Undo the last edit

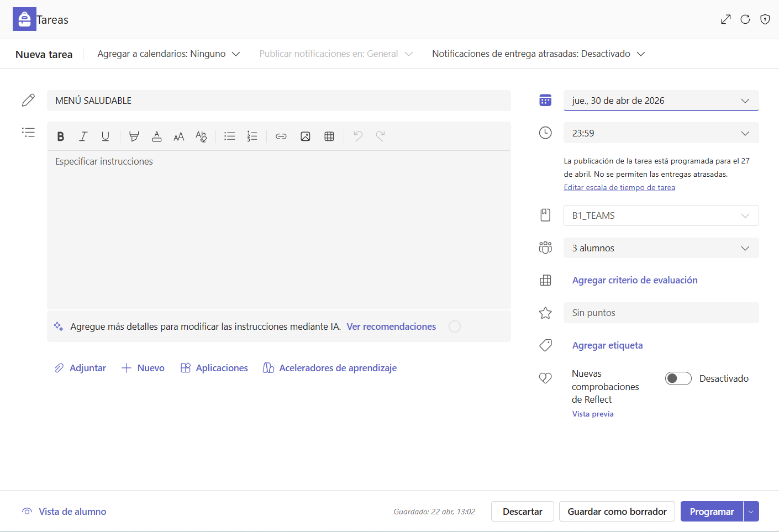(x=358, y=136)
